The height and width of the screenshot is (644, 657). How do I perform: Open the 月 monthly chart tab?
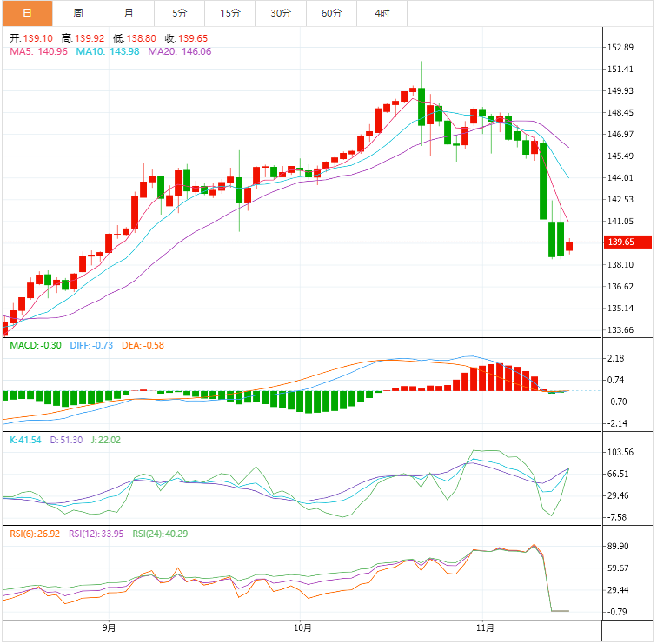pyautogui.click(x=129, y=13)
